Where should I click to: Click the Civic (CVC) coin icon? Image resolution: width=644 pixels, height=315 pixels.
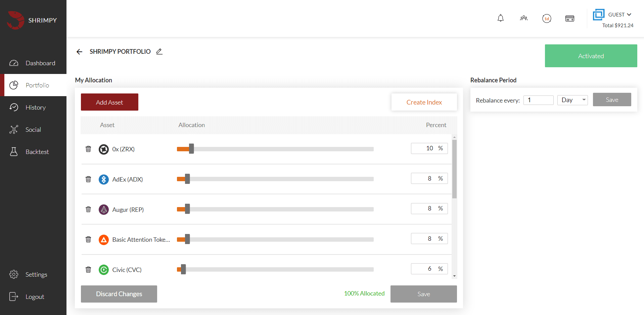tap(104, 270)
